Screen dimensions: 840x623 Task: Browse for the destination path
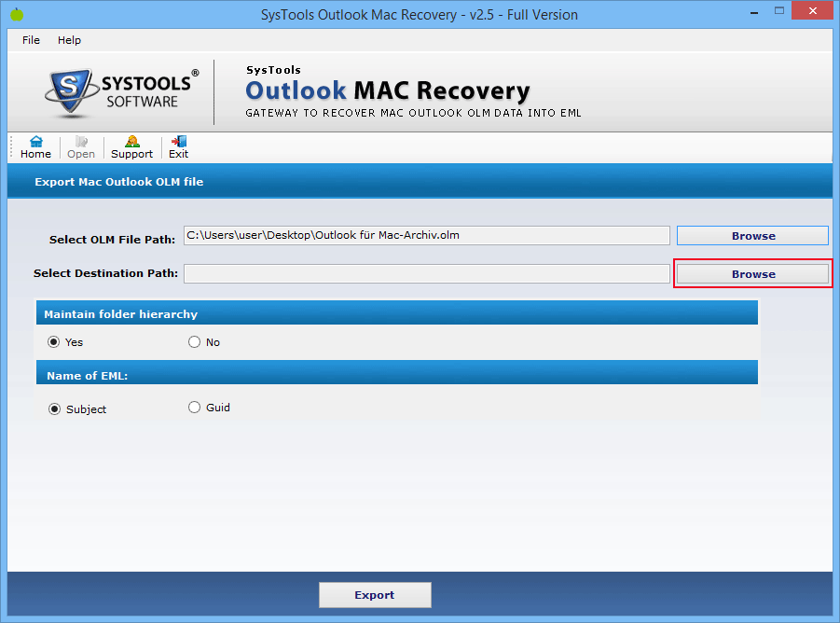click(752, 274)
